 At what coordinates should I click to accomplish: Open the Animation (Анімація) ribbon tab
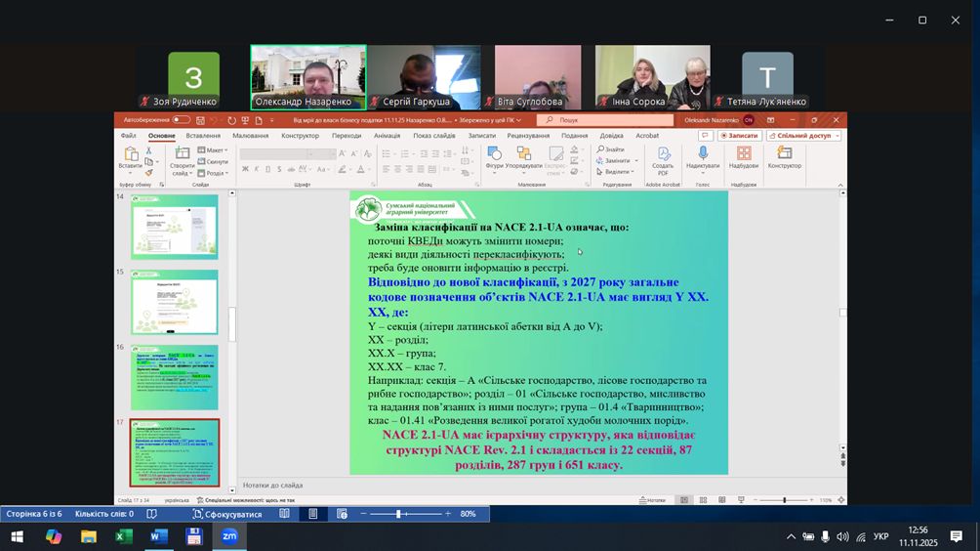pyautogui.click(x=387, y=136)
